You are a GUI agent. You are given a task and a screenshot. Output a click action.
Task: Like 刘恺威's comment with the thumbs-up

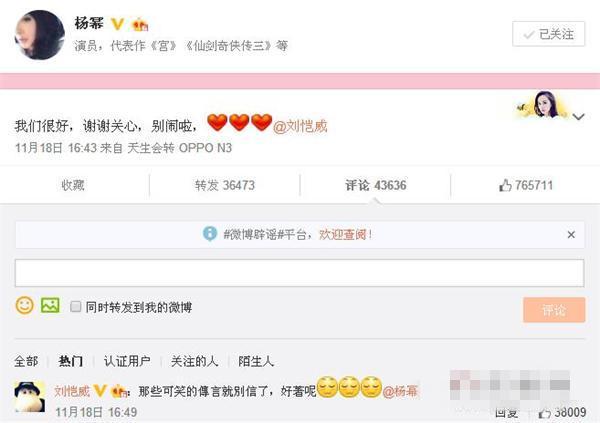tap(545, 413)
